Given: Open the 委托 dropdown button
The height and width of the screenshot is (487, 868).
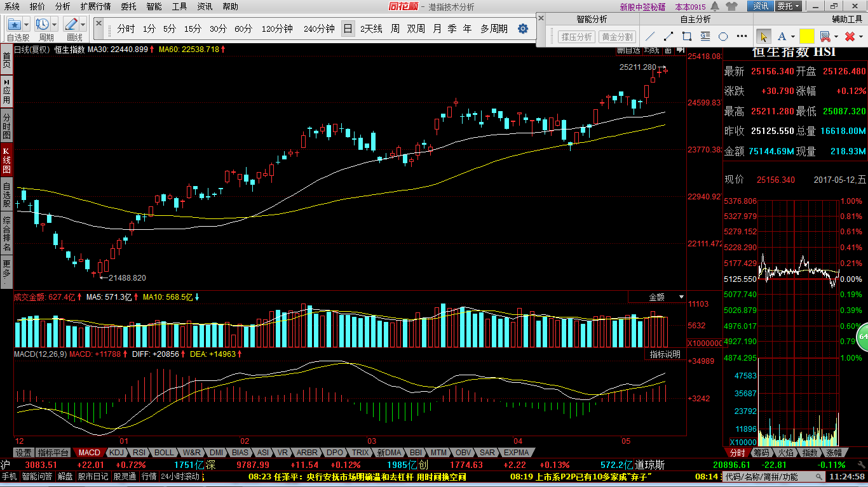Looking at the screenshot, I should click(x=789, y=6).
